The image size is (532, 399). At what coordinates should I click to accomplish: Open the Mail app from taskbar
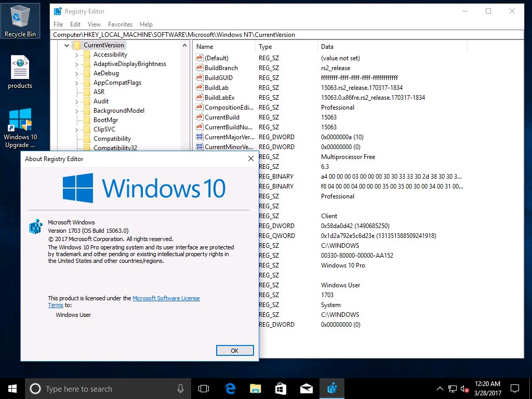[x=307, y=389]
